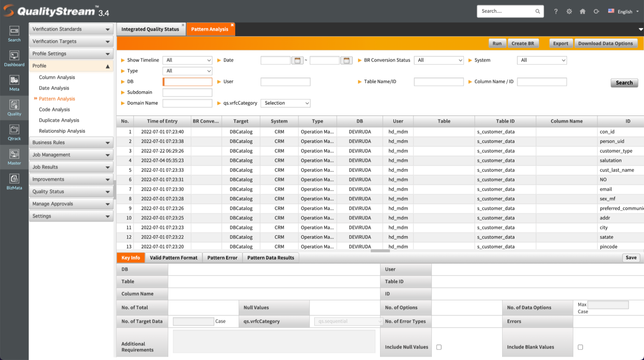Open the help icon in the top bar
The image size is (644, 360).
point(555,11)
